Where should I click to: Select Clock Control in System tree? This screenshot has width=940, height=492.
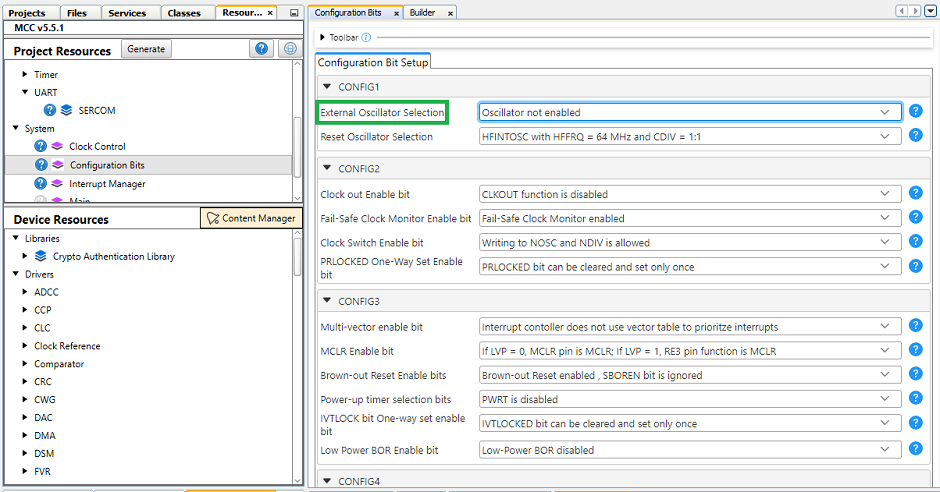pos(97,146)
